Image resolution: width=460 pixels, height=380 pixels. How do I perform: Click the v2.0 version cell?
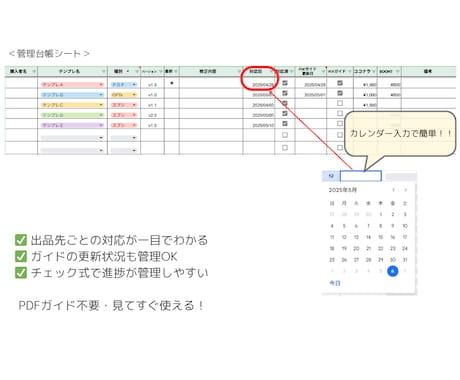click(x=152, y=115)
